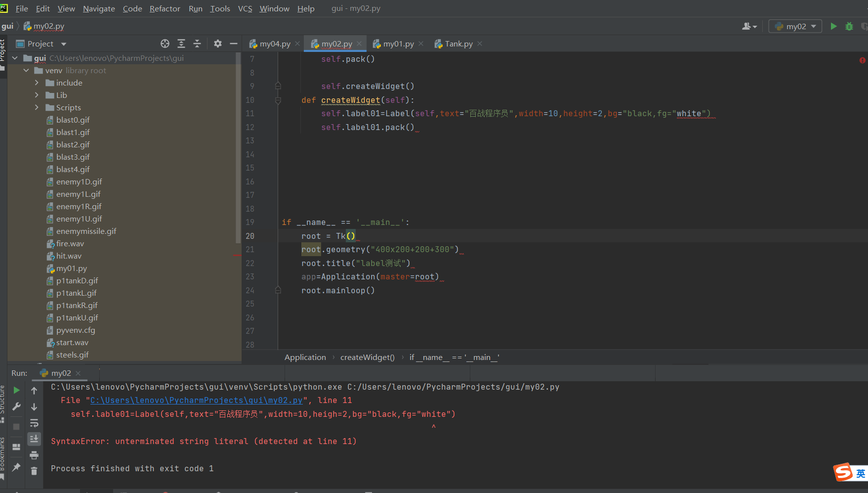
Task: Expand the Scripts folder
Action: click(37, 107)
